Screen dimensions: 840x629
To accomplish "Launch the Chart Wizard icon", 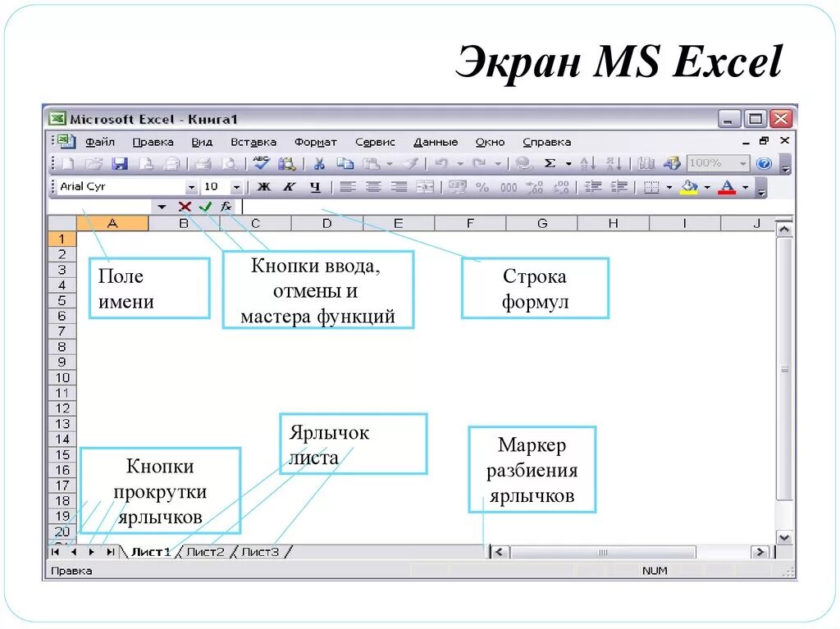I will (646, 163).
